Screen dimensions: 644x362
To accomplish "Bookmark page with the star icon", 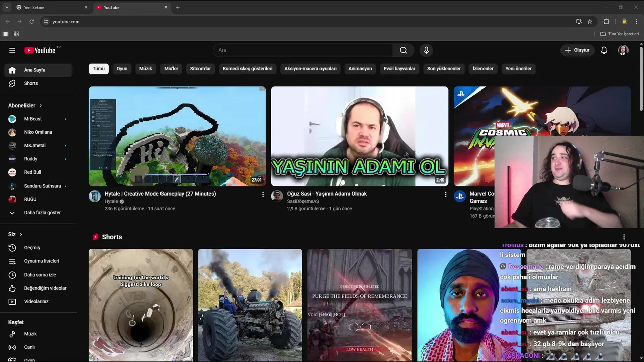I will tap(590, 22).
